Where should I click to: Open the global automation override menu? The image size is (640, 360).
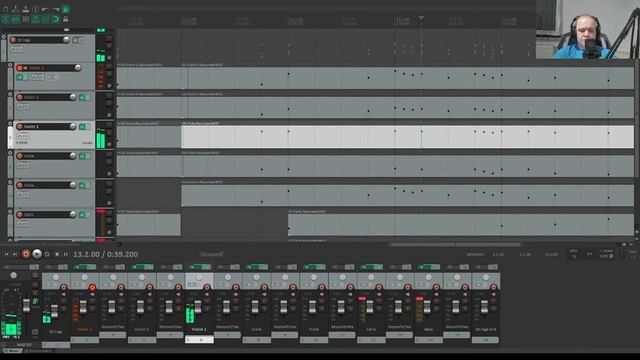pyautogui.click(x=606, y=253)
